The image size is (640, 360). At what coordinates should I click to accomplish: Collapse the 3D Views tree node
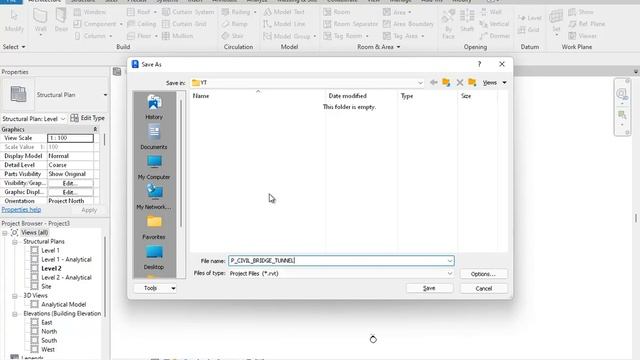point(15,296)
